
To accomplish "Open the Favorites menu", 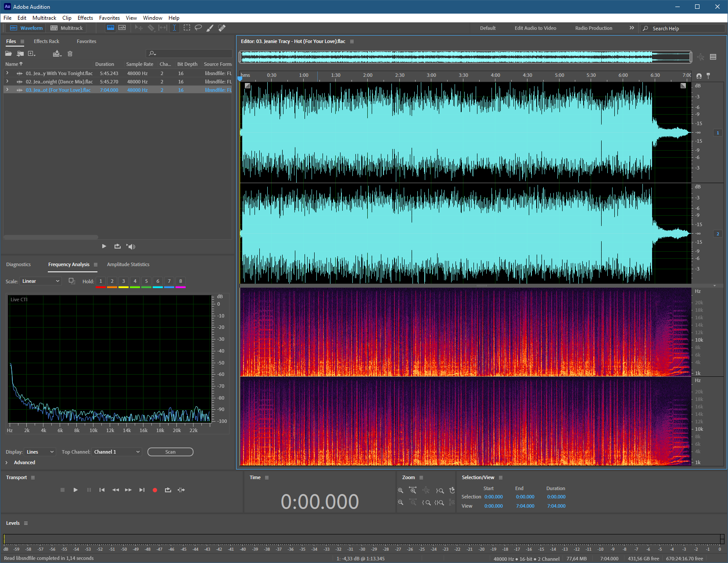I will click(x=109, y=18).
